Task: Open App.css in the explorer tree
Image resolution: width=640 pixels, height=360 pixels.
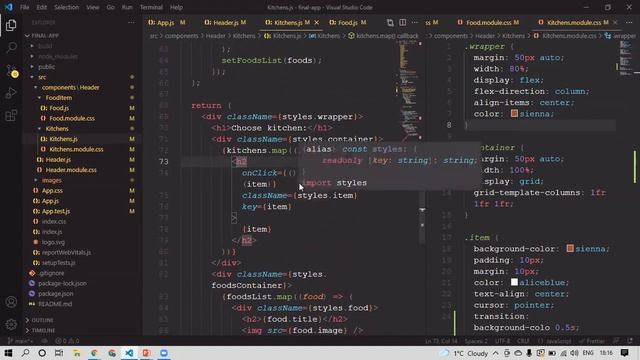Action: tap(52, 191)
